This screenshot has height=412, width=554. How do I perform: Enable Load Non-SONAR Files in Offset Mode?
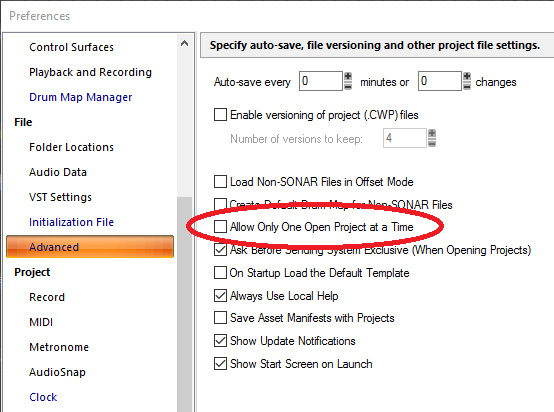click(220, 182)
